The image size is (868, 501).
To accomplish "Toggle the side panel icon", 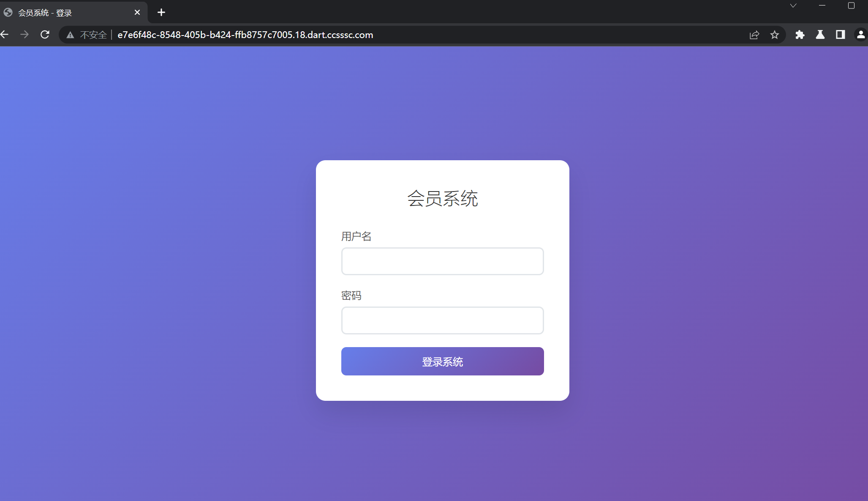I will pos(840,35).
